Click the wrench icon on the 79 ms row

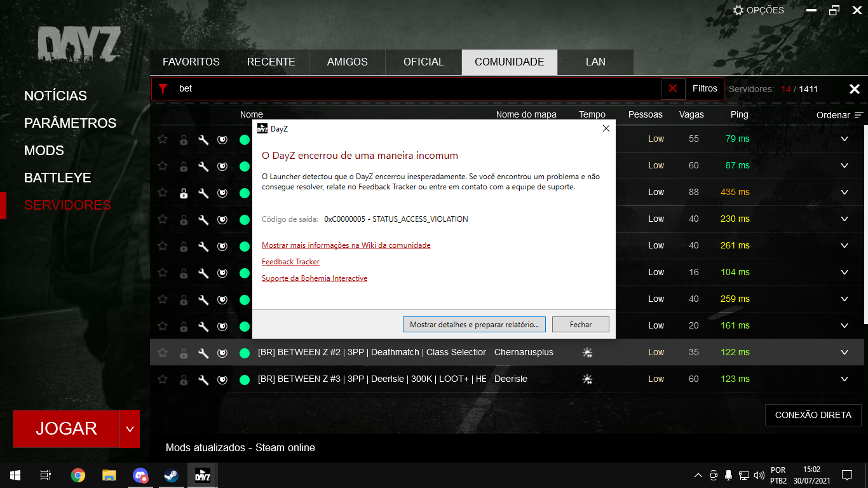(x=203, y=139)
